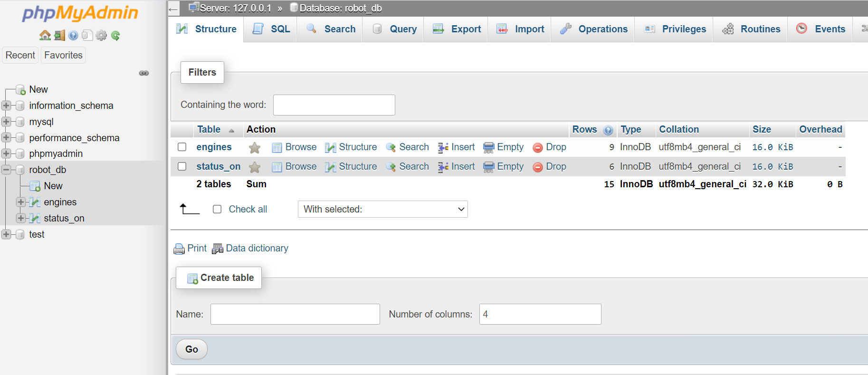Click the Log out door icon
The image size is (868, 375).
[59, 35]
